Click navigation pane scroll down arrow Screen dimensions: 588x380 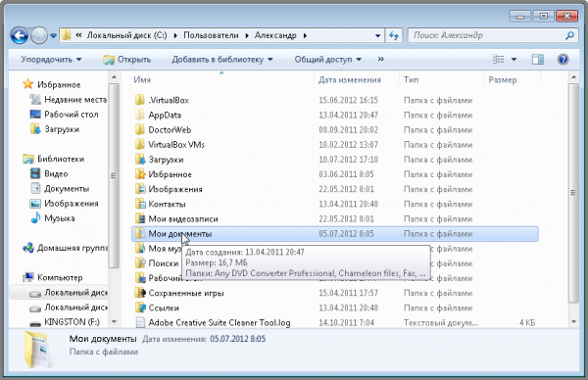click(114, 322)
